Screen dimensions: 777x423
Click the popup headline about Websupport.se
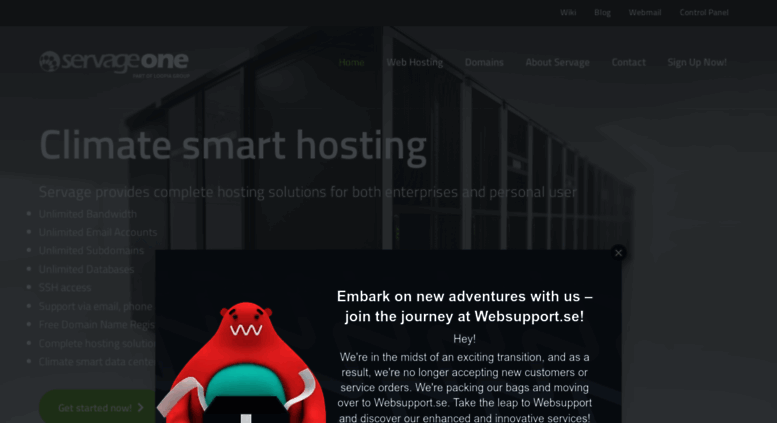coord(464,306)
